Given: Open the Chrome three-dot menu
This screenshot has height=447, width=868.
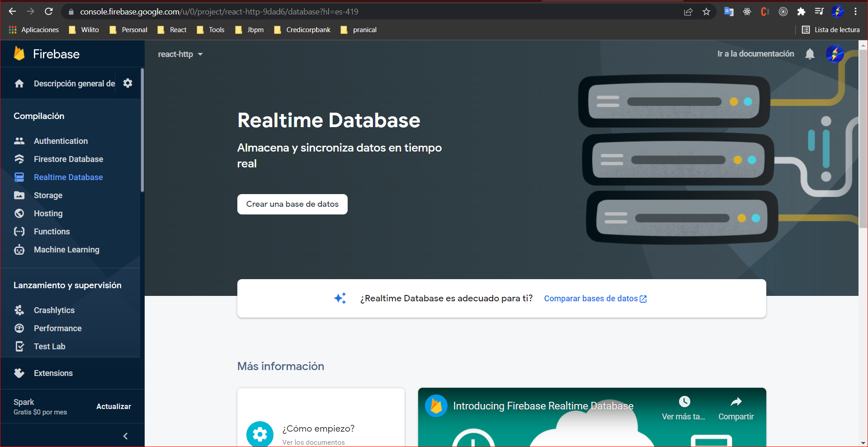Looking at the screenshot, I should [855, 12].
